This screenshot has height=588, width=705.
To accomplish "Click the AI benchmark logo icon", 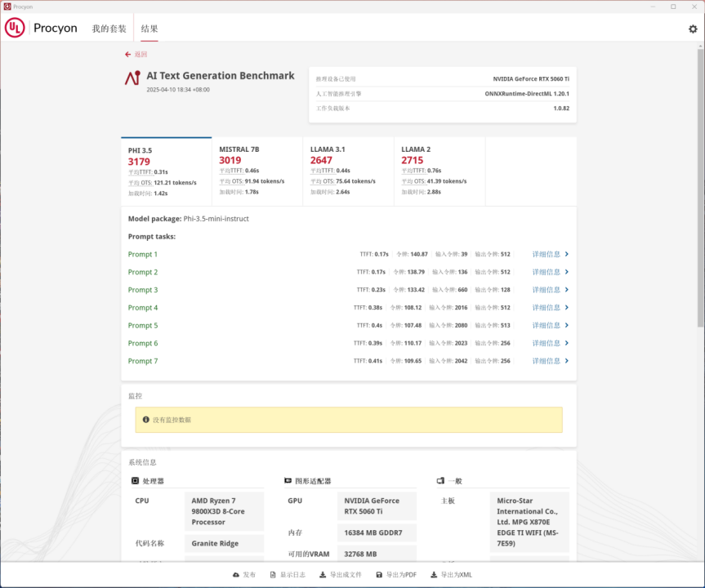I will tap(132, 78).
